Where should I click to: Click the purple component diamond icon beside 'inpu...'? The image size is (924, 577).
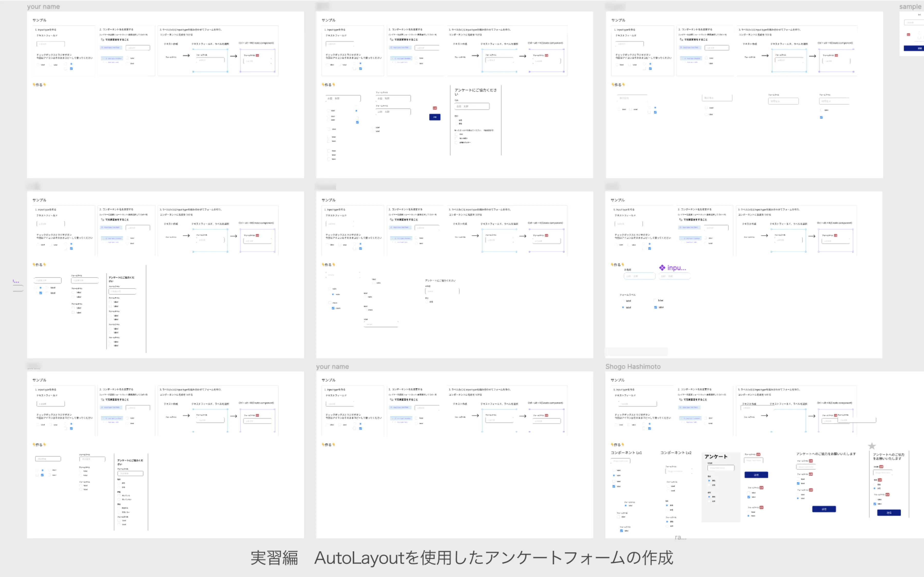(x=662, y=267)
